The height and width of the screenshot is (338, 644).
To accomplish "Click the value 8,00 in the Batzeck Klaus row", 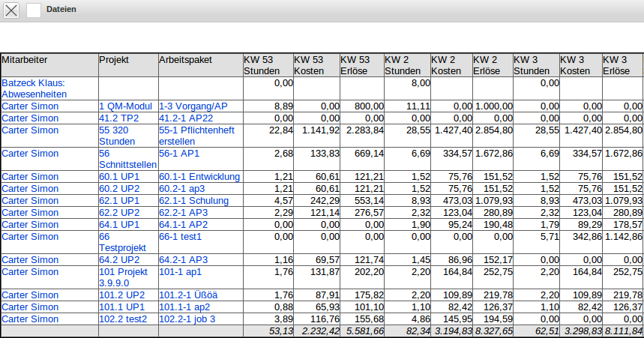I will tap(421, 82).
